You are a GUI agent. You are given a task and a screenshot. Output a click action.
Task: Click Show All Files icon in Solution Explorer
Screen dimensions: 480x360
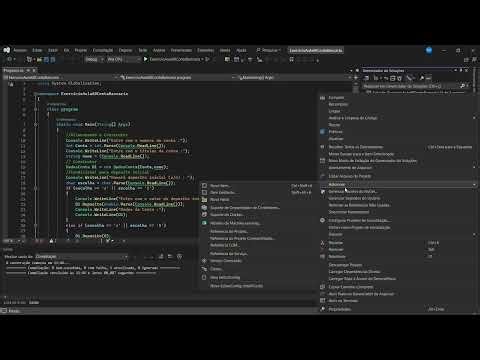pyautogui.click(x=399, y=78)
